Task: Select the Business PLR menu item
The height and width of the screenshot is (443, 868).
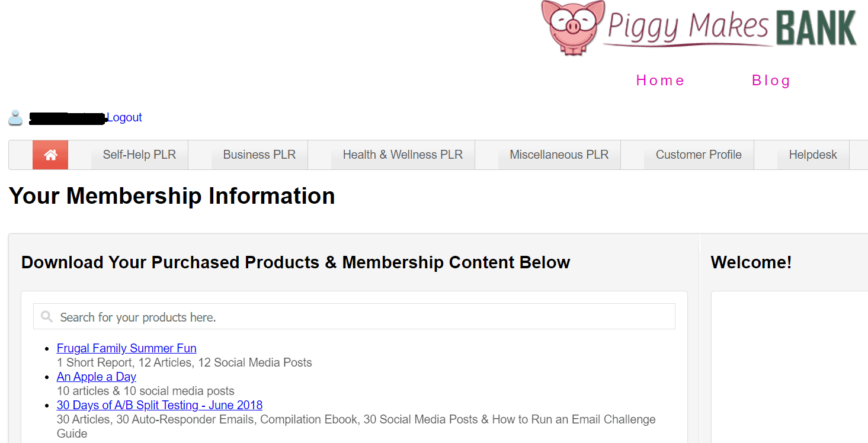Action: pyautogui.click(x=259, y=155)
